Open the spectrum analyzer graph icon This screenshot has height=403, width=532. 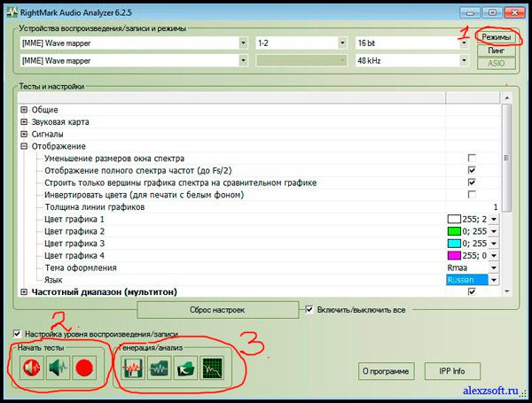(x=212, y=368)
